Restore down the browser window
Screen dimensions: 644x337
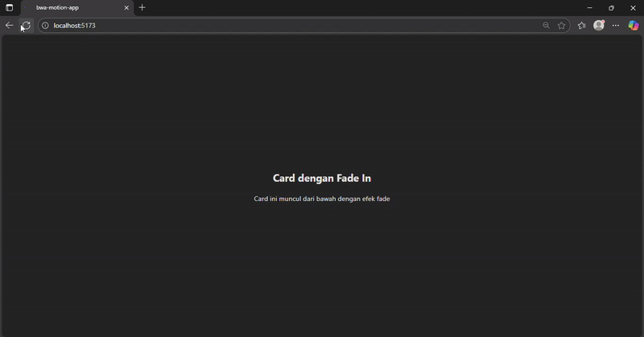pos(611,8)
